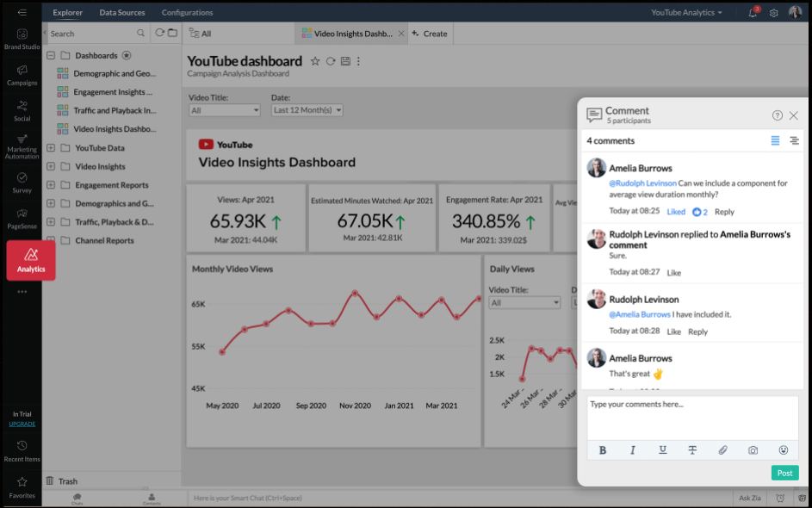
Task: Open Daily Views Video Title dropdown
Action: (x=524, y=302)
